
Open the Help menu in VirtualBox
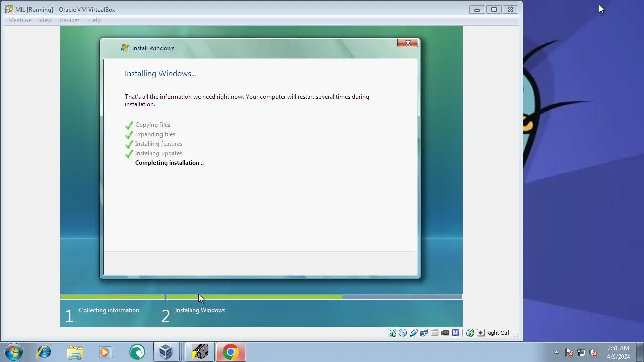point(94,20)
